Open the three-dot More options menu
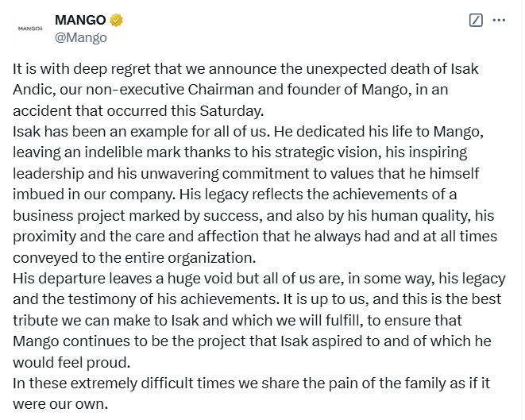Screen dimensions: 525x420 click(x=499, y=21)
